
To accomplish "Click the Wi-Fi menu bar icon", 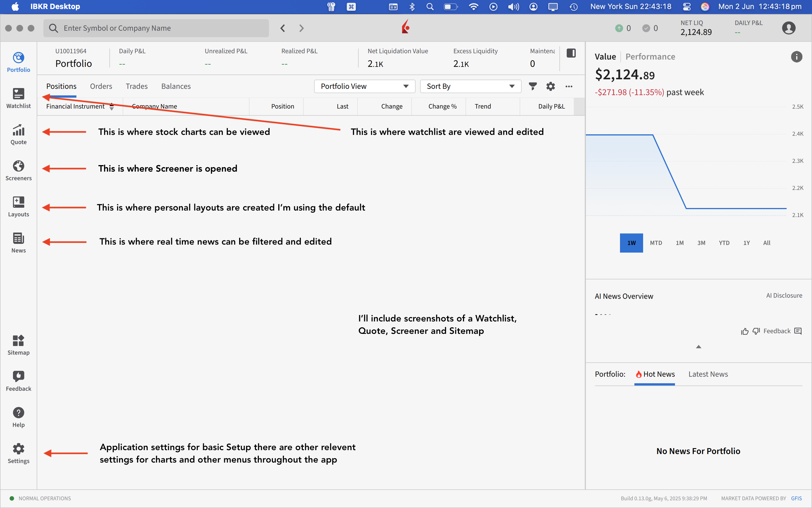I will 473,7.
